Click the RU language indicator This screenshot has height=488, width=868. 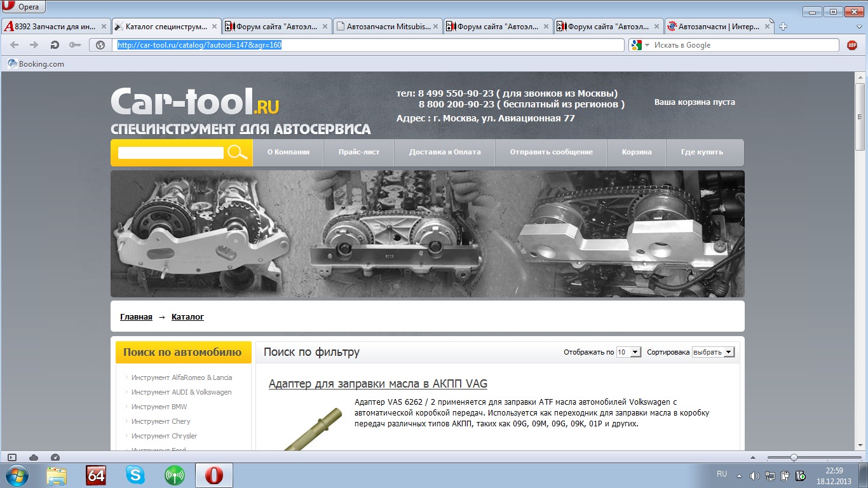pos(722,474)
